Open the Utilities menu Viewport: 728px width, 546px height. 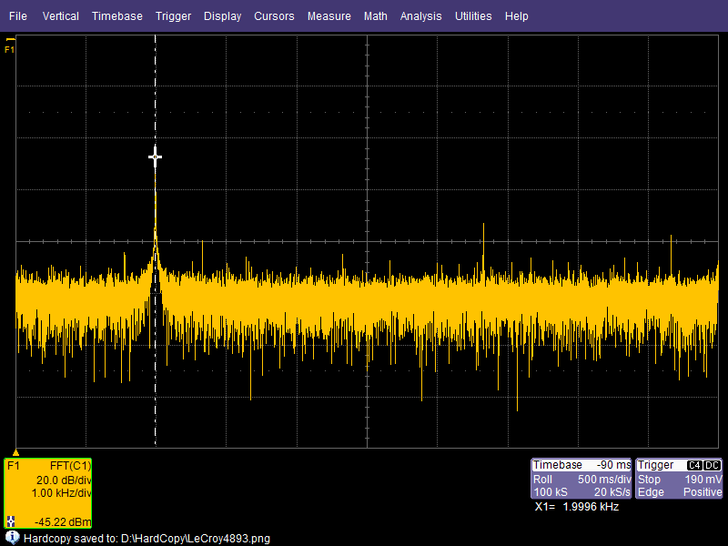[473, 16]
